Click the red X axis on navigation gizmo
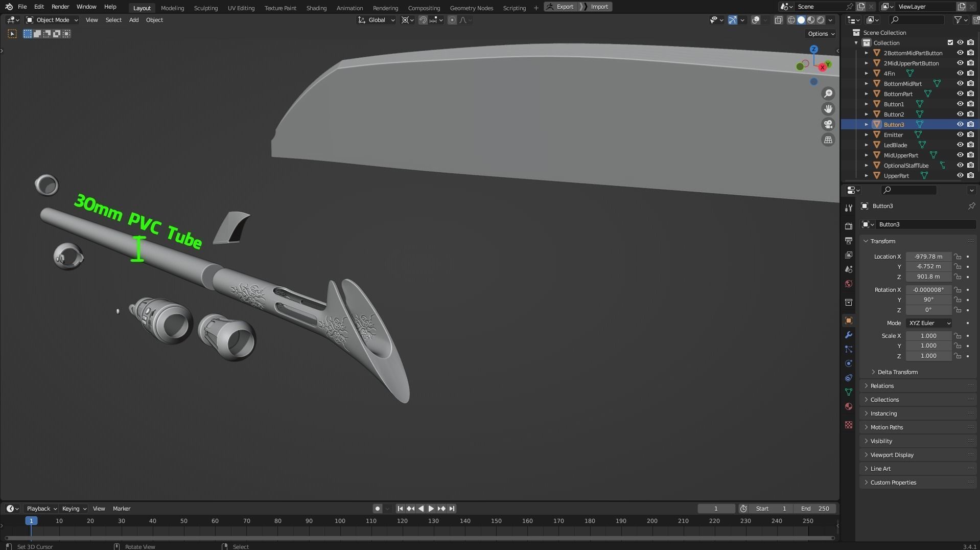Image resolution: width=980 pixels, height=550 pixels. coord(822,67)
